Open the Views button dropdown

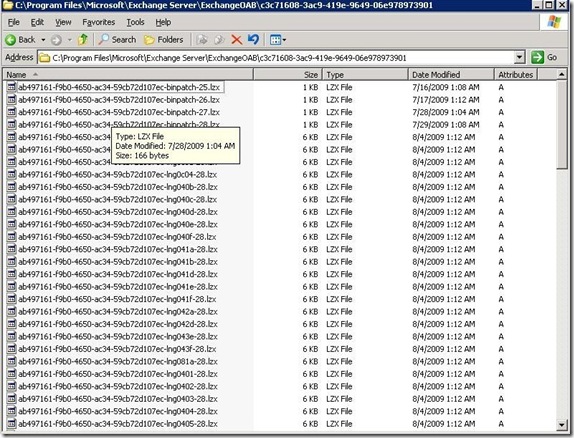278,40
